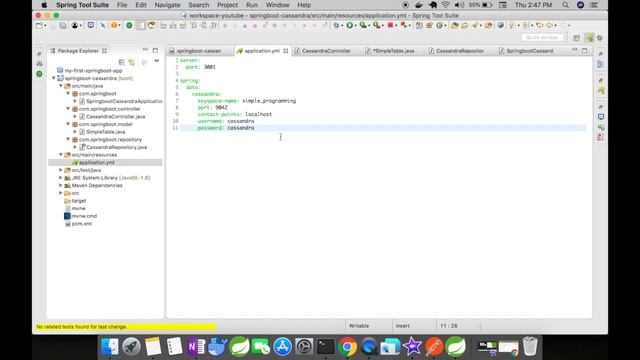Click the Open Type toolbar icon
The width and height of the screenshot is (640, 360).
(x=454, y=25)
